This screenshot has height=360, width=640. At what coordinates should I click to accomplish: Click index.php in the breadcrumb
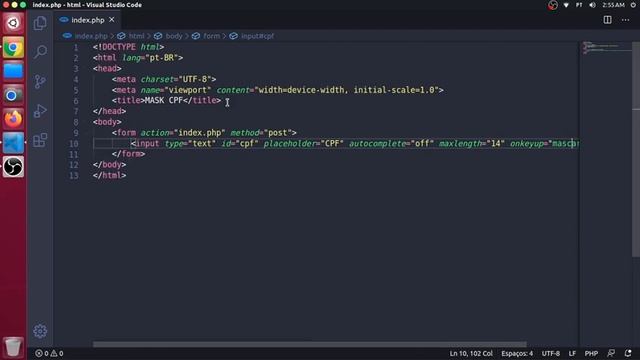pyautogui.click(x=91, y=36)
